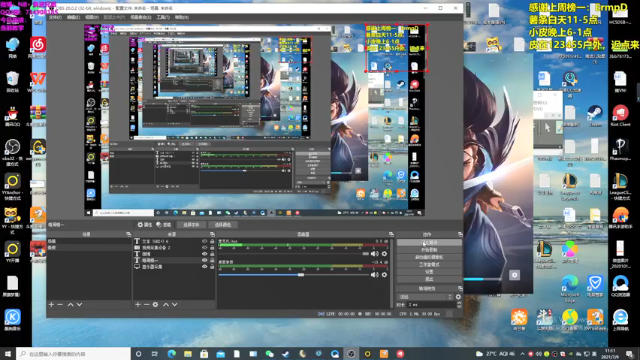Viewport: 640px width, 360px height.
Task: Pop out the Scenes dock panel
Action: [x=129, y=234]
